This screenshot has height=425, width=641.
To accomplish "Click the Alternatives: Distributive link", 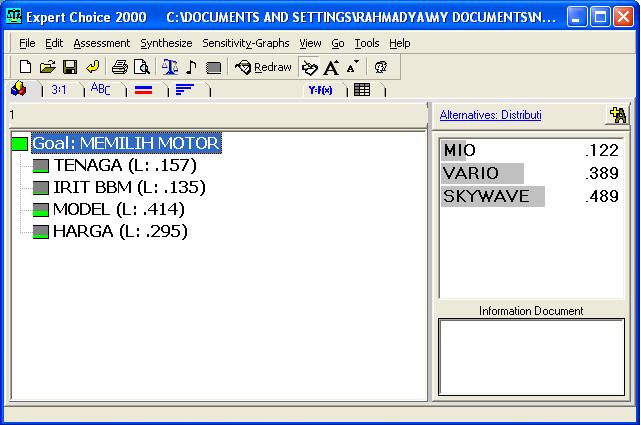I will (490, 116).
